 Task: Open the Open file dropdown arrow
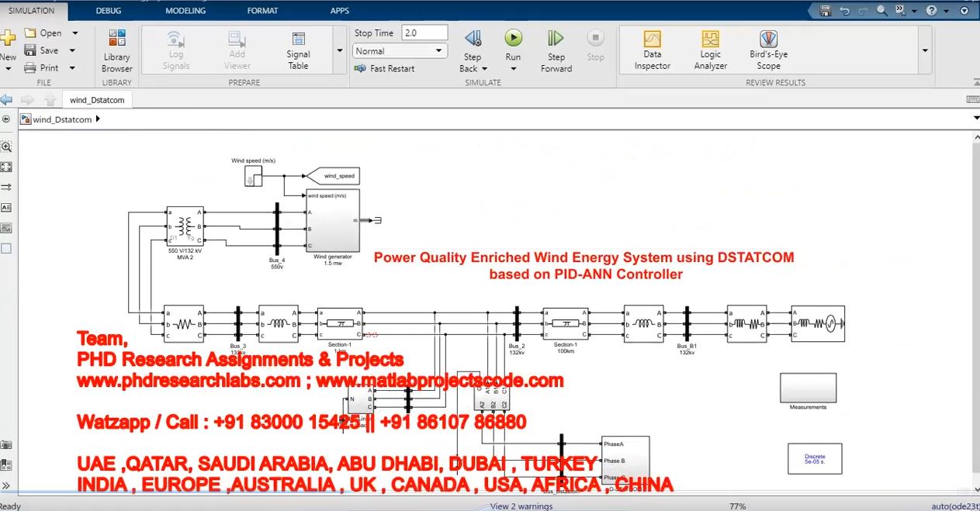[75, 33]
